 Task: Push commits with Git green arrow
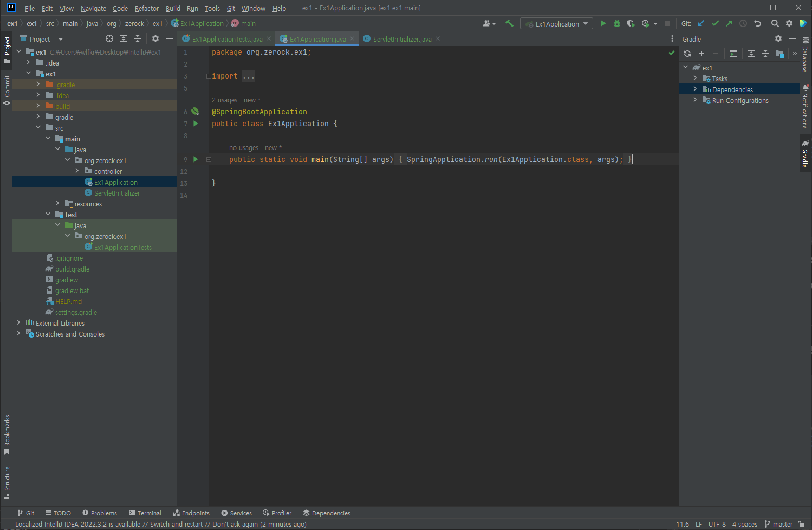coord(729,23)
